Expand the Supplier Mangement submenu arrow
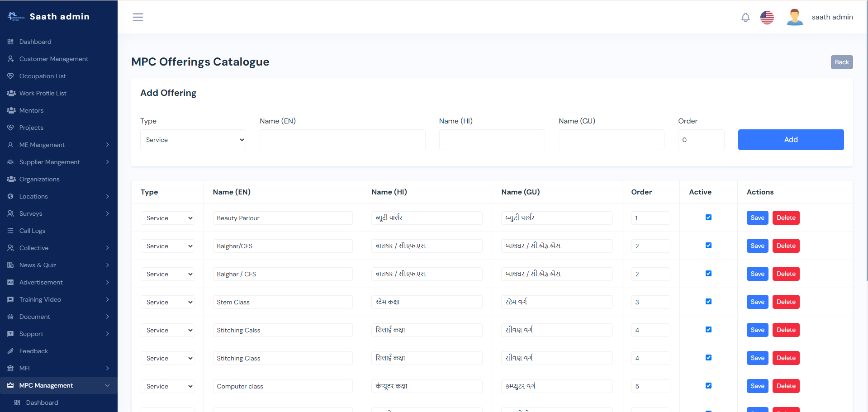 coord(108,162)
